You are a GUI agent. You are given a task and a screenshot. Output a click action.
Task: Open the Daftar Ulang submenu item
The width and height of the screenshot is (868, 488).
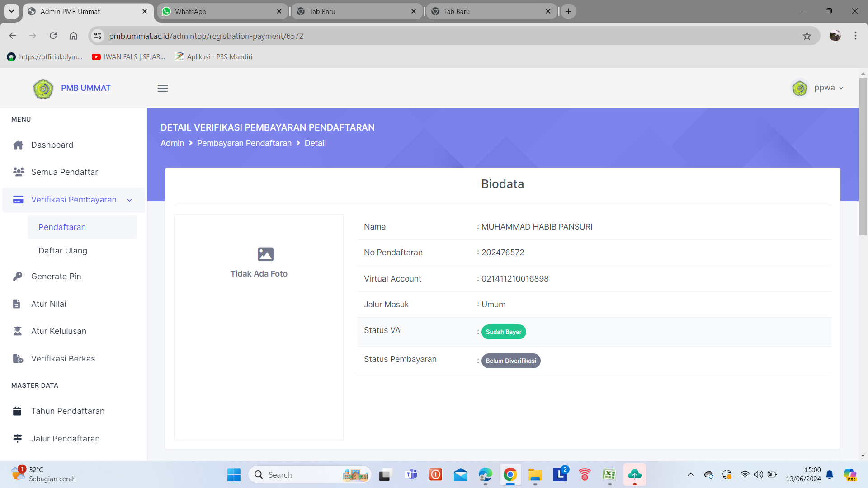(x=63, y=251)
